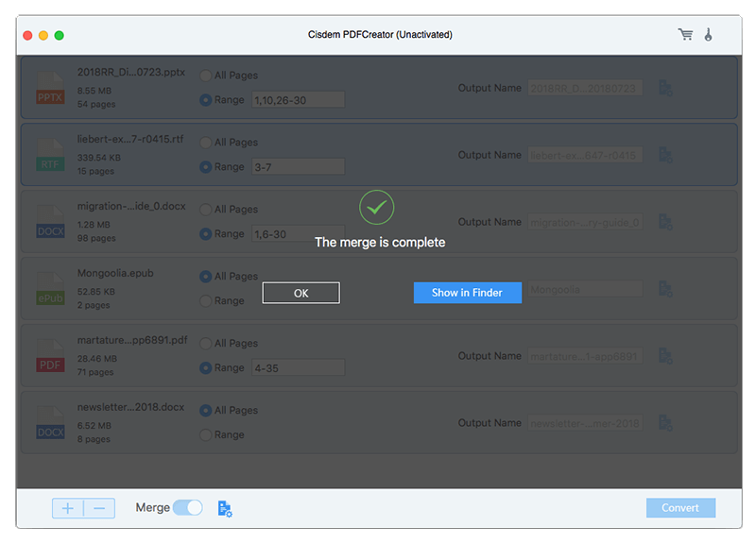This screenshot has height=543, width=756.
Task: Select All Pages for migration-...ide_0.docx
Action: [205, 209]
